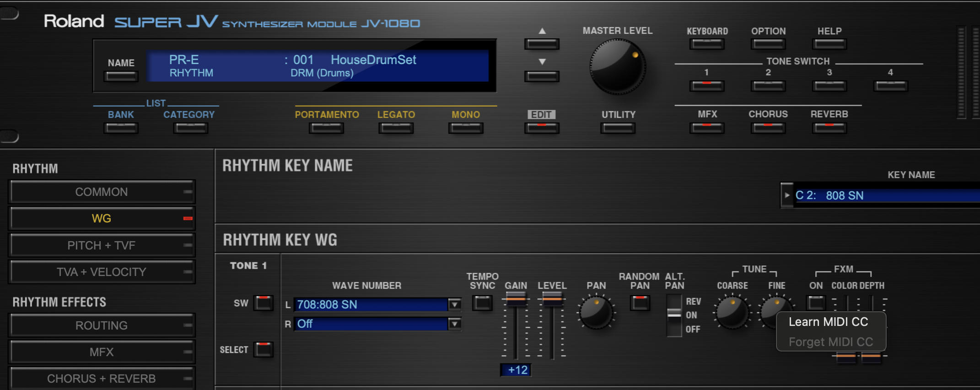980x390 pixels.
Task: Open the Rhythm WG tab
Action: (x=102, y=218)
